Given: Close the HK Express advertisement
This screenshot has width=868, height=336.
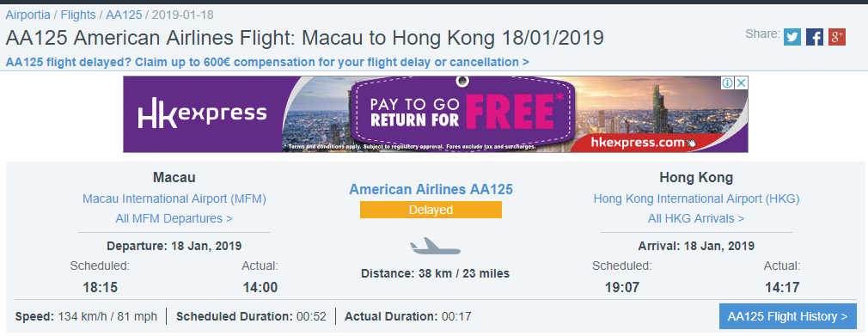Looking at the screenshot, I should pos(741,83).
